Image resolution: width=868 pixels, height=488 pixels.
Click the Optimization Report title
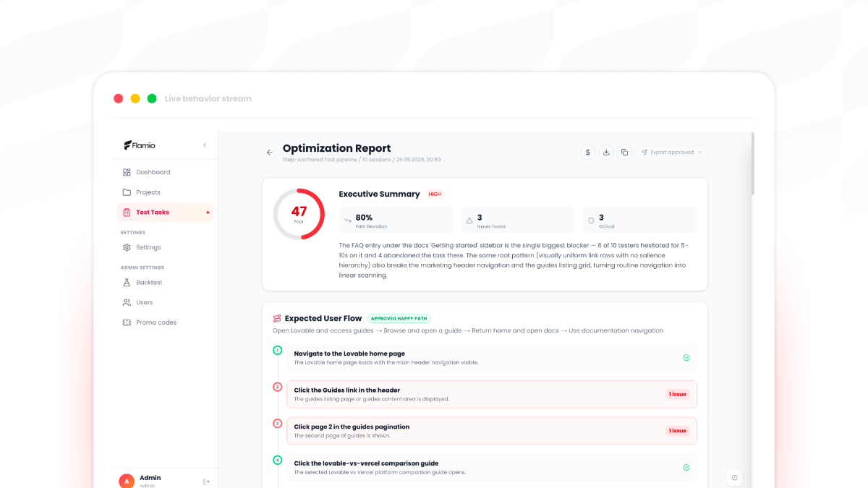click(x=336, y=148)
